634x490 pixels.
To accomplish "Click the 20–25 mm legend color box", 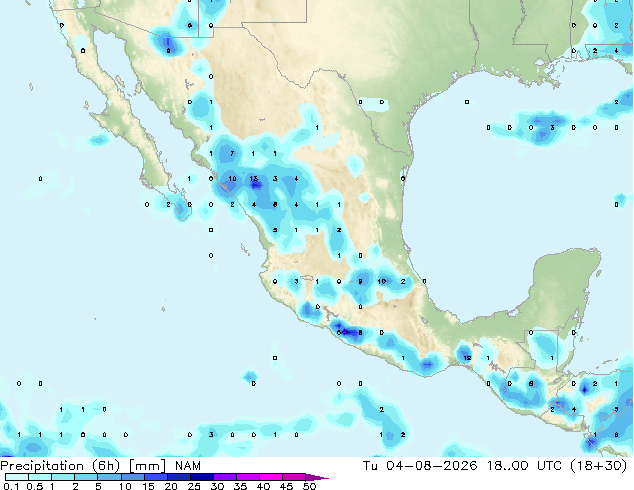I will [x=179, y=477].
